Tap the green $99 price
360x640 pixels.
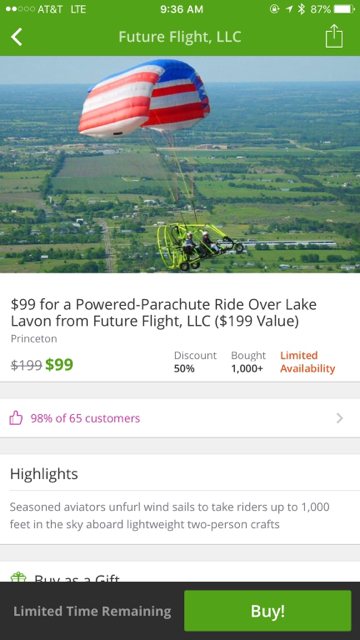point(59,364)
